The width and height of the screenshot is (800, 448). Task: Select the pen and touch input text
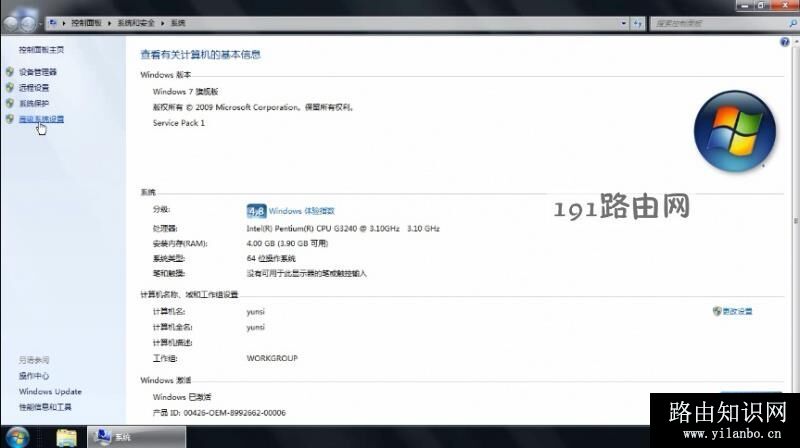(x=306, y=273)
